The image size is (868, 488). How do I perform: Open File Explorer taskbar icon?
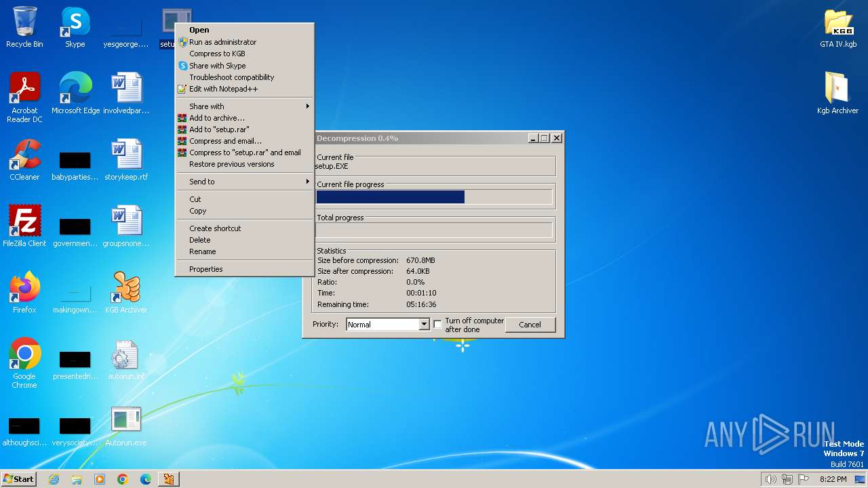point(77,479)
